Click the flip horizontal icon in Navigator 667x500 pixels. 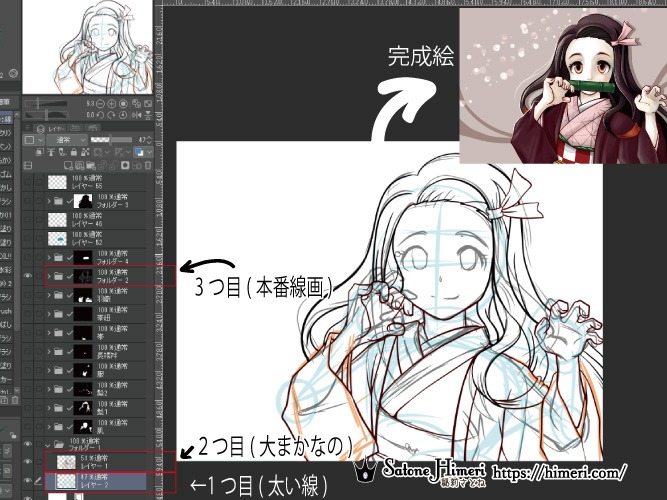136,115
